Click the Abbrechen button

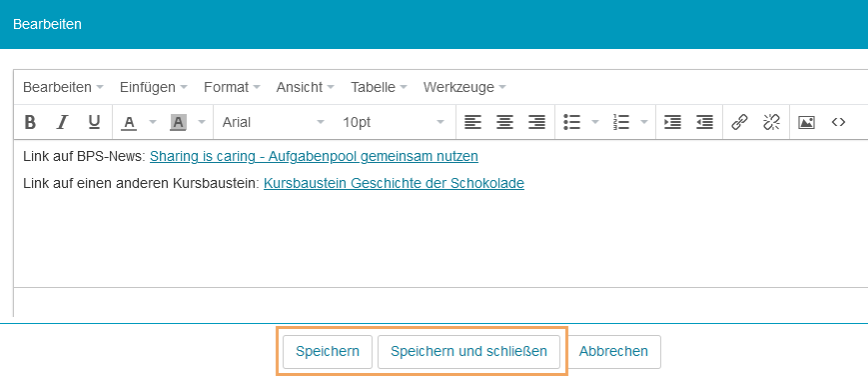[613, 351]
